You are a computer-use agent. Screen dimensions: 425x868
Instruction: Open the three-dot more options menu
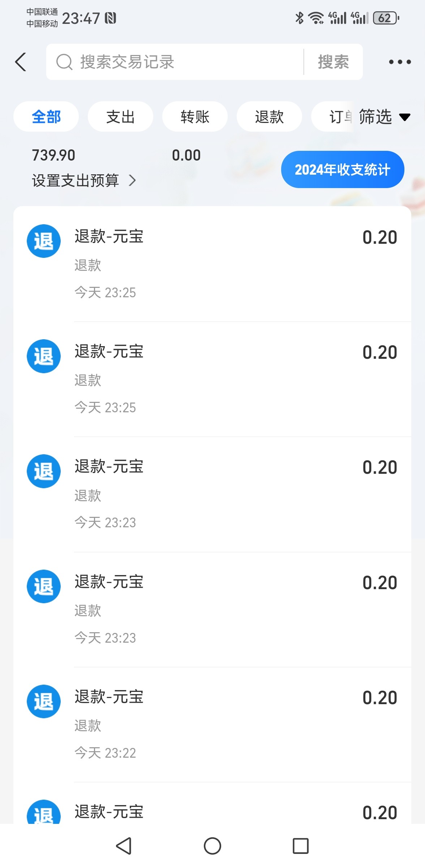click(x=400, y=62)
